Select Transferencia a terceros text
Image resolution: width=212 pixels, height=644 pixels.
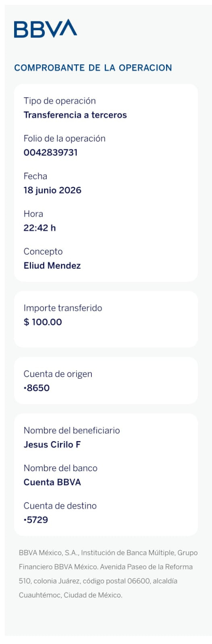[75, 115]
